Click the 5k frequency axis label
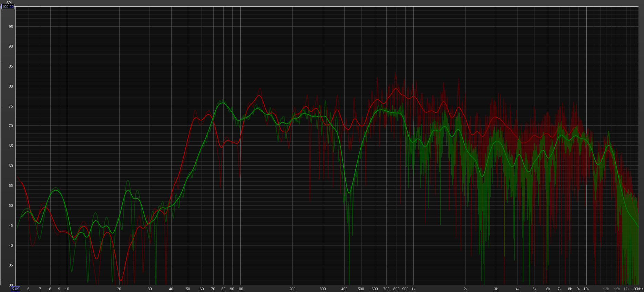 [x=534, y=289]
